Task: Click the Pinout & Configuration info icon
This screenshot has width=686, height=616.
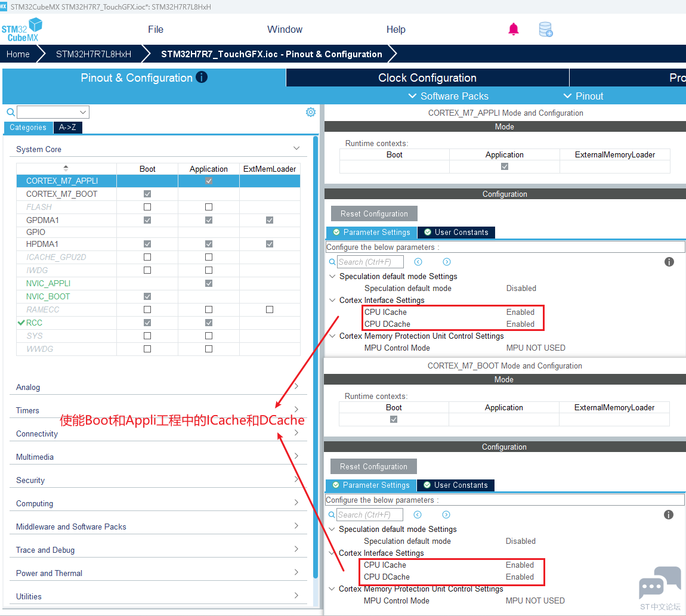Action: pos(202,77)
